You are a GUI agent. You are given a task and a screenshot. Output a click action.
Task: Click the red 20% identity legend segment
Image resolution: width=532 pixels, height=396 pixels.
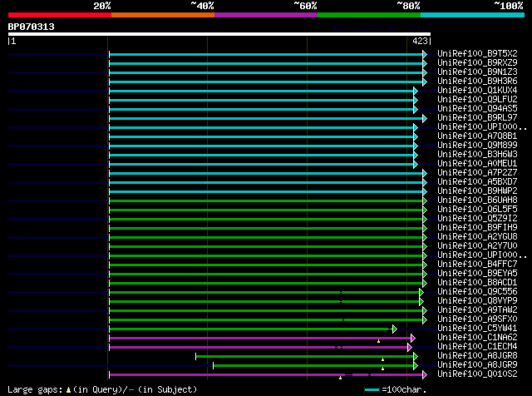(x=60, y=15)
